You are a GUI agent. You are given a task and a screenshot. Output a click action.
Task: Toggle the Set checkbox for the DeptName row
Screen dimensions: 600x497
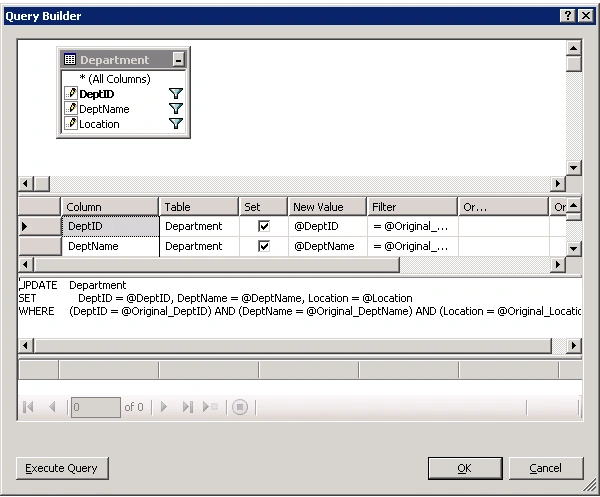(264, 246)
